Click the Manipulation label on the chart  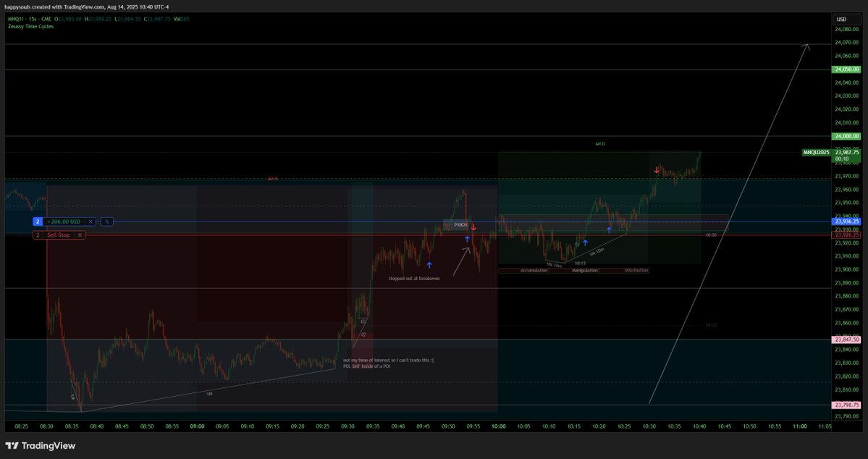tap(584, 269)
